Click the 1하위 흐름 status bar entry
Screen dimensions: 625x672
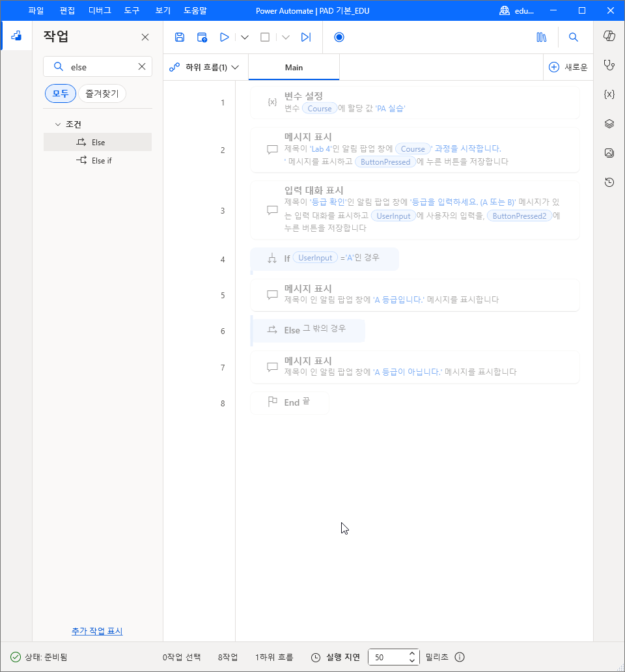(274, 657)
